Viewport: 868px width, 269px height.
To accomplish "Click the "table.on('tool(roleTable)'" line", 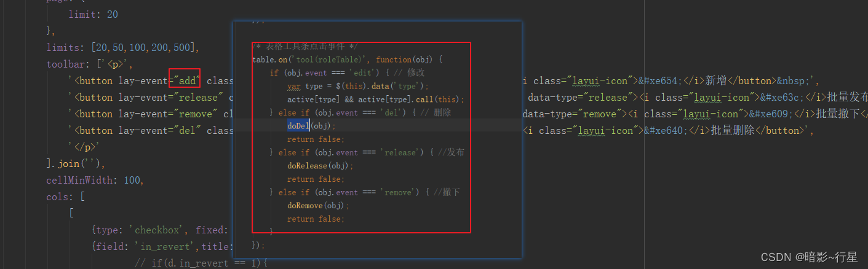I will coord(348,60).
